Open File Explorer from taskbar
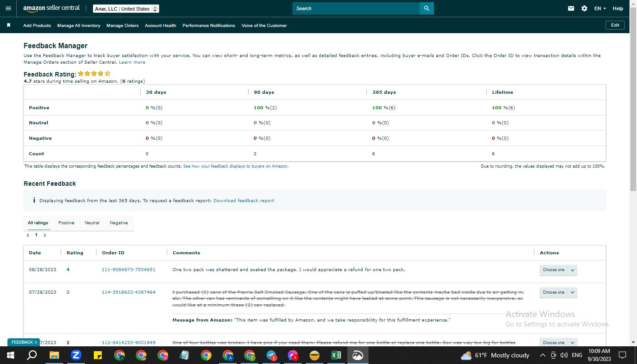Viewport: 637px width, 364px height. click(x=54, y=355)
